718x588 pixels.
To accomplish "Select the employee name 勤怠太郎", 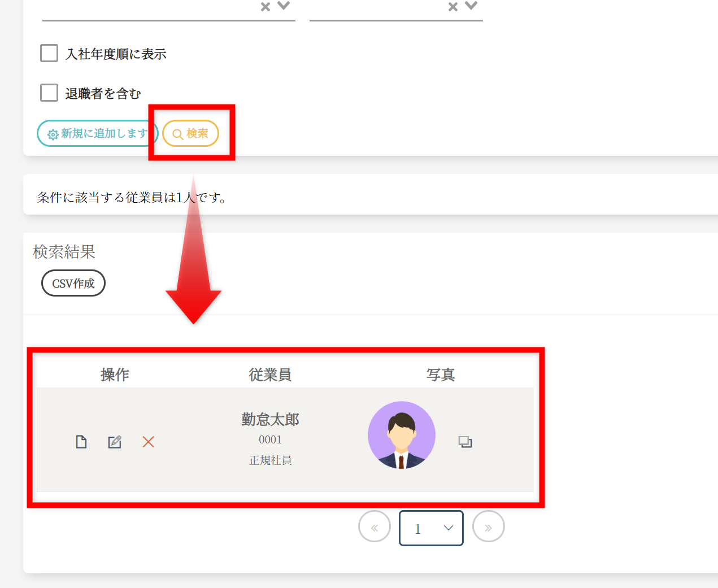I will click(x=270, y=420).
